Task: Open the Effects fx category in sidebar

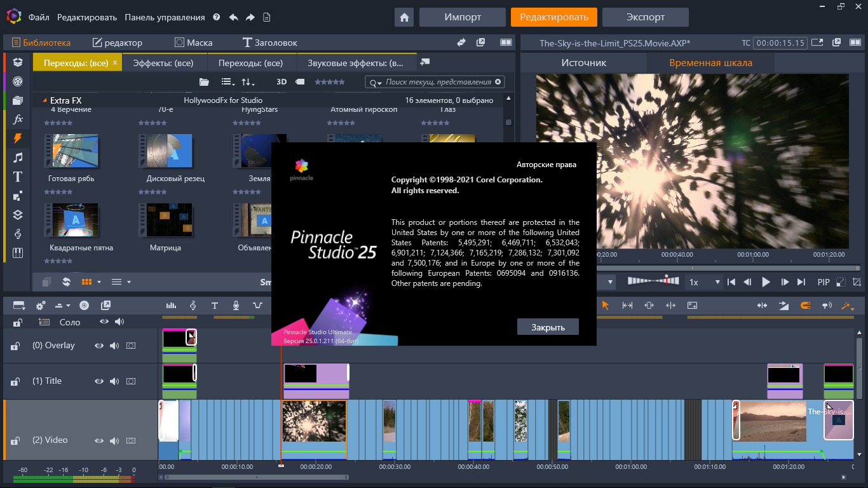Action: coord(18,119)
